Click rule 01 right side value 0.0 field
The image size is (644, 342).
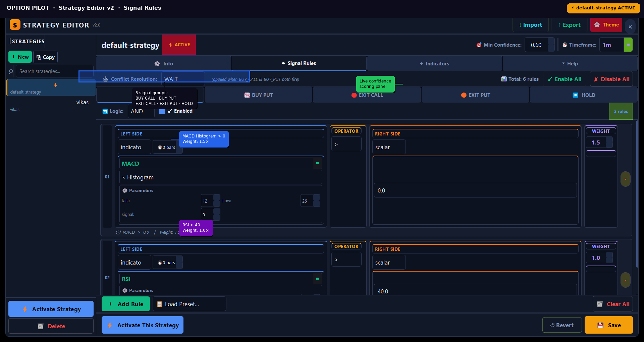pyautogui.click(x=475, y=190)
